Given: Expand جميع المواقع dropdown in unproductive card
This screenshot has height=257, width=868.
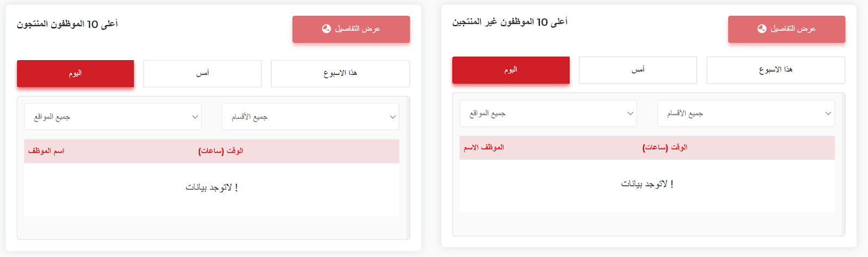Looking at the screenshot, I should point(548,114).
